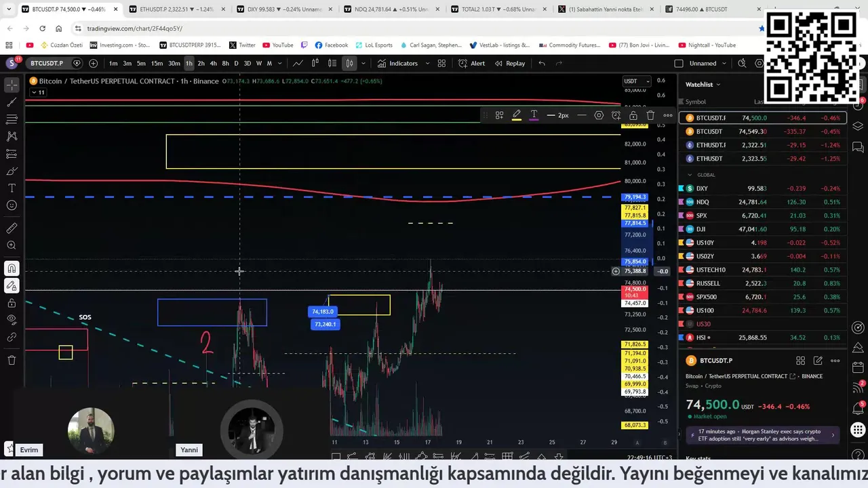Expand the indicator legend showing 11
The width and height of the screenshot is (868, 488).
click(37, 92)
